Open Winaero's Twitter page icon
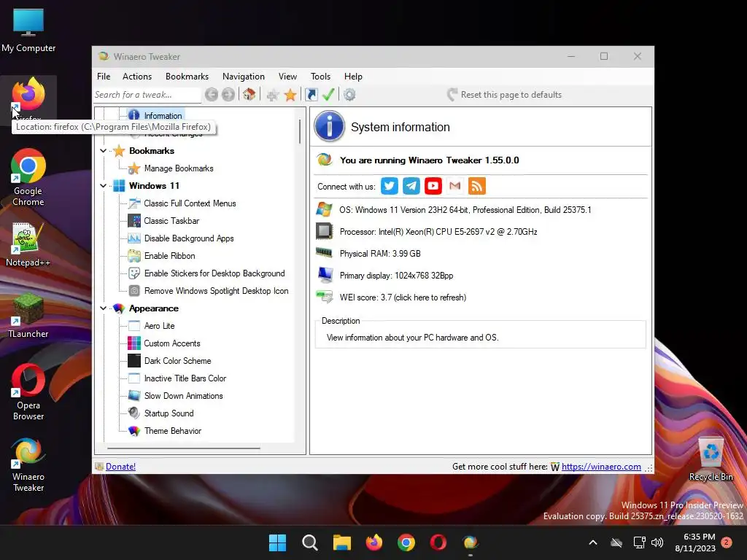This screenshot has width=747, height=560. tap(390, 186)
